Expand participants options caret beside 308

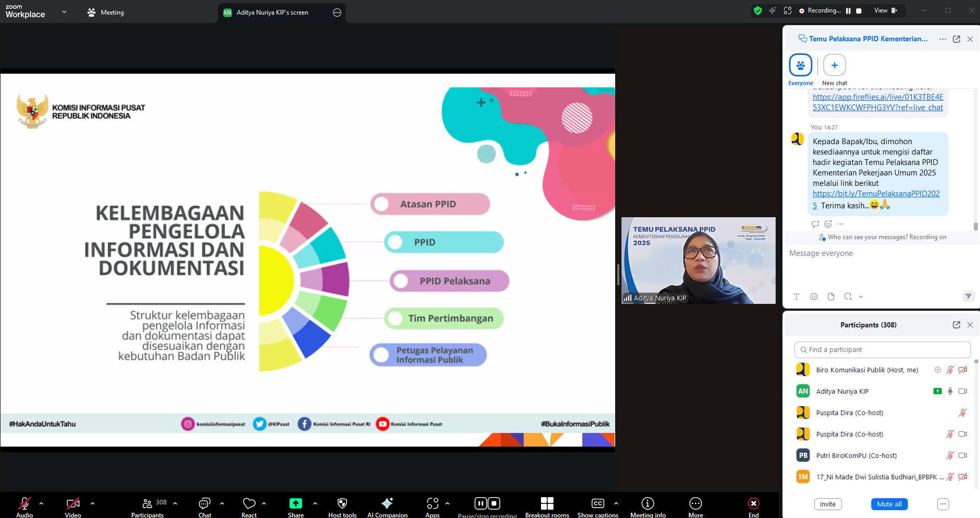(x=175, y=503)
